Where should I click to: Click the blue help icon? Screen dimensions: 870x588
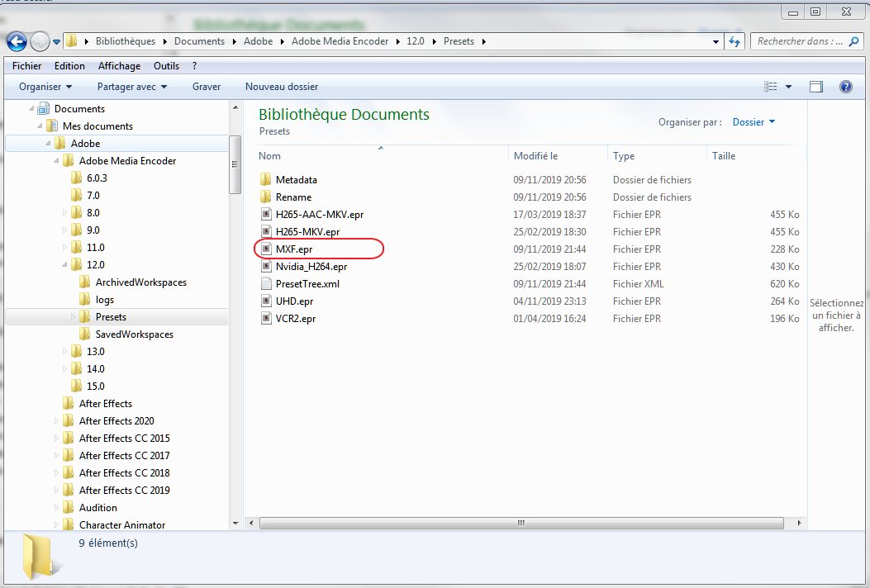point(845,87)
